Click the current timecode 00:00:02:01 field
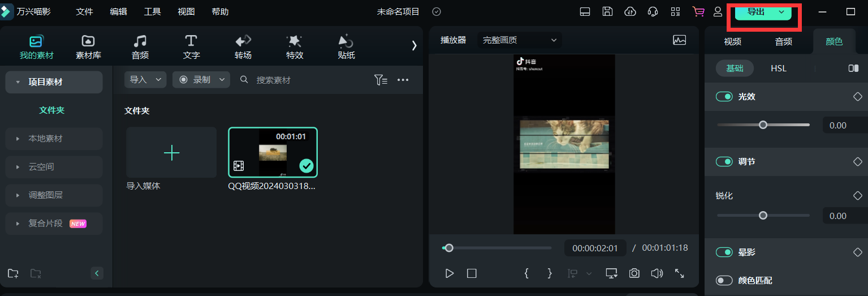This screenshot has width=868, height=296. point(595,248)
